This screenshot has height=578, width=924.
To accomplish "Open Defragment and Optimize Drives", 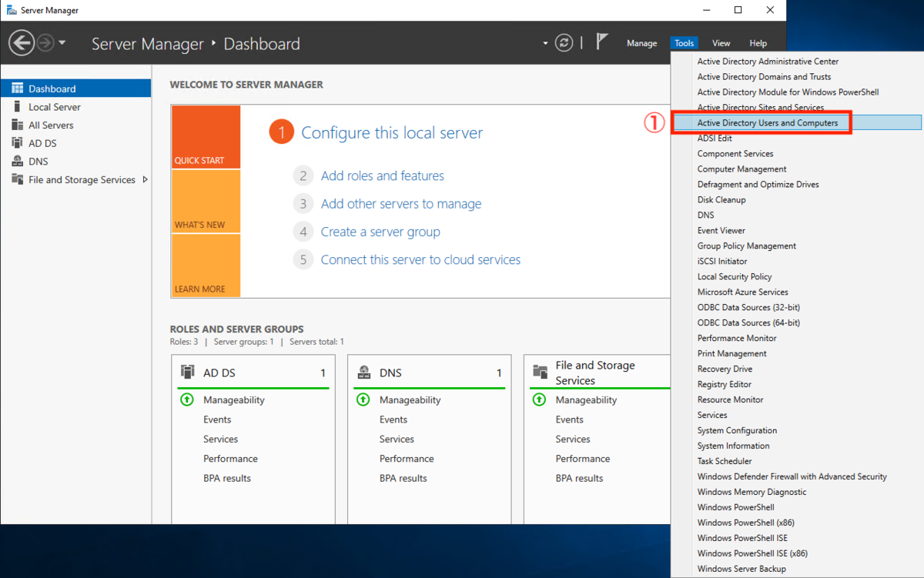I will pyautogui.click(x=796, y=184).
